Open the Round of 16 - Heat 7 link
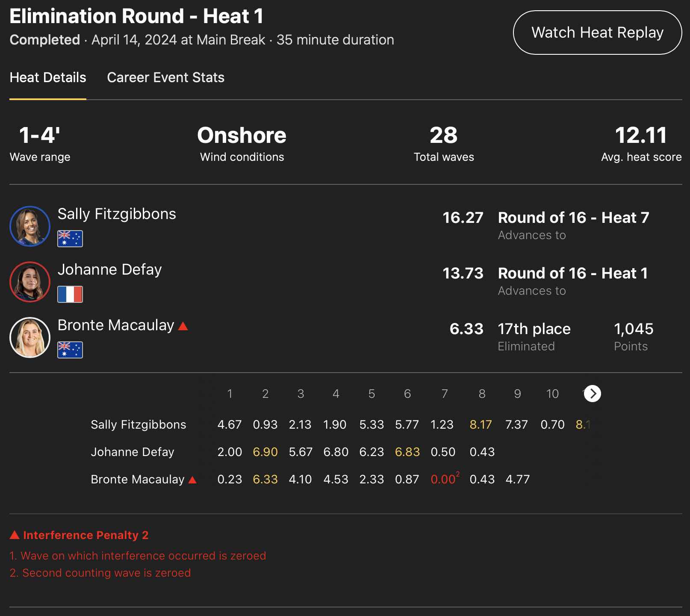 [573, 218]
